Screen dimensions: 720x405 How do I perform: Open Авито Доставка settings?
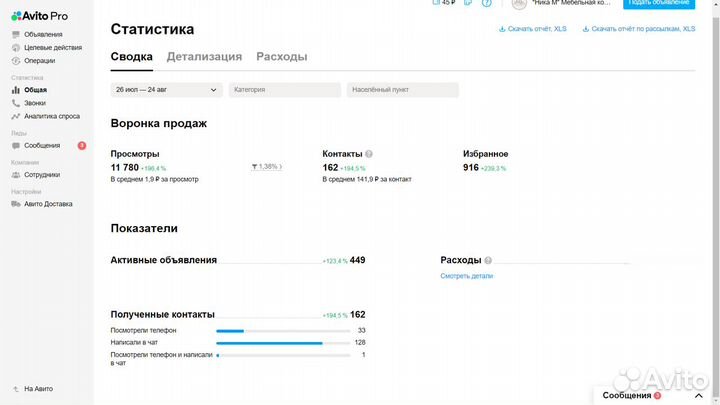tap(48, 204)
